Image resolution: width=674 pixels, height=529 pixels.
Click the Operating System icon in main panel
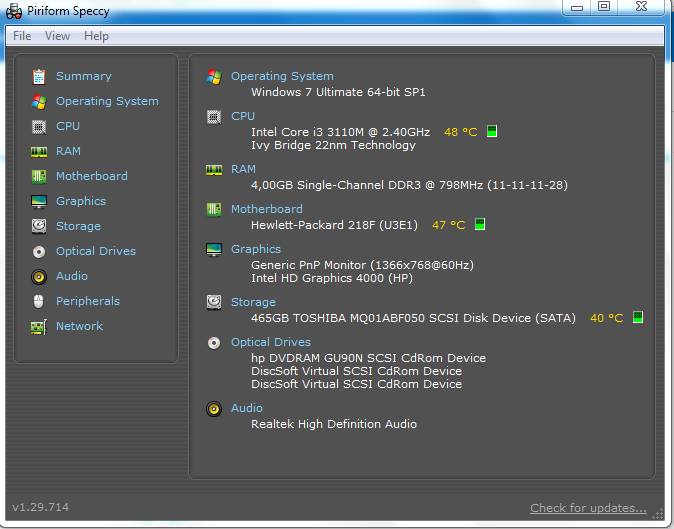click(214, 77)
